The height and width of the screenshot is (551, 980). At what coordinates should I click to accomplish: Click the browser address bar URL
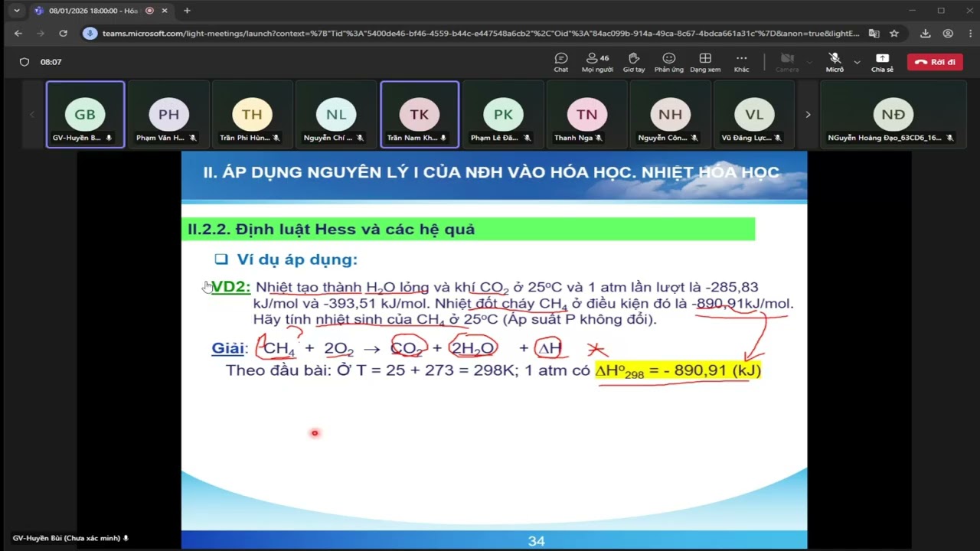[x=481, y=34]
